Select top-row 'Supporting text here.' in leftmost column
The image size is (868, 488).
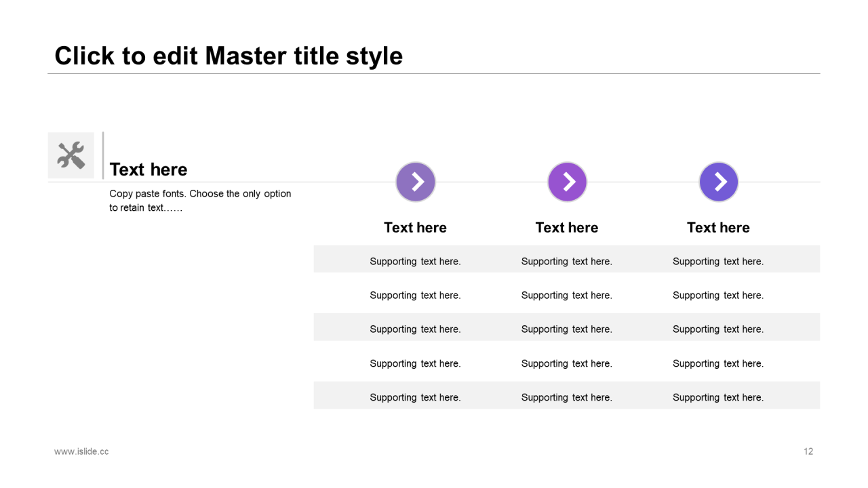[415, 262]
